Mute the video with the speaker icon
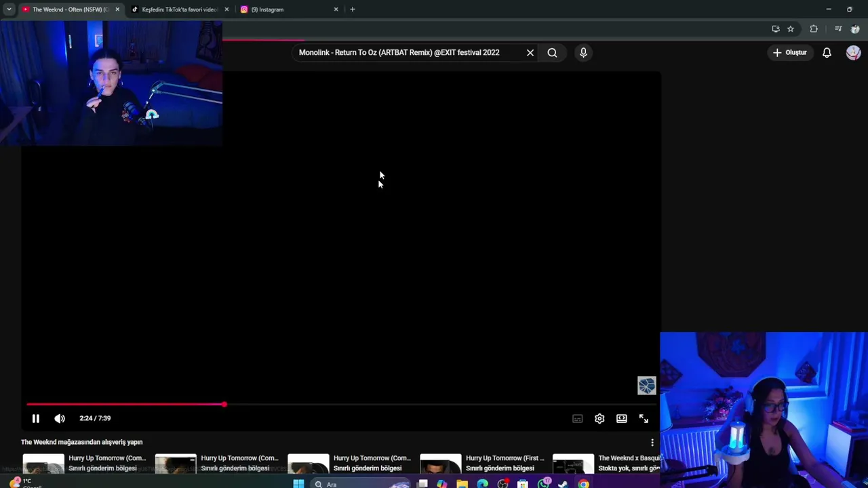868x488 pixels. 60,418
